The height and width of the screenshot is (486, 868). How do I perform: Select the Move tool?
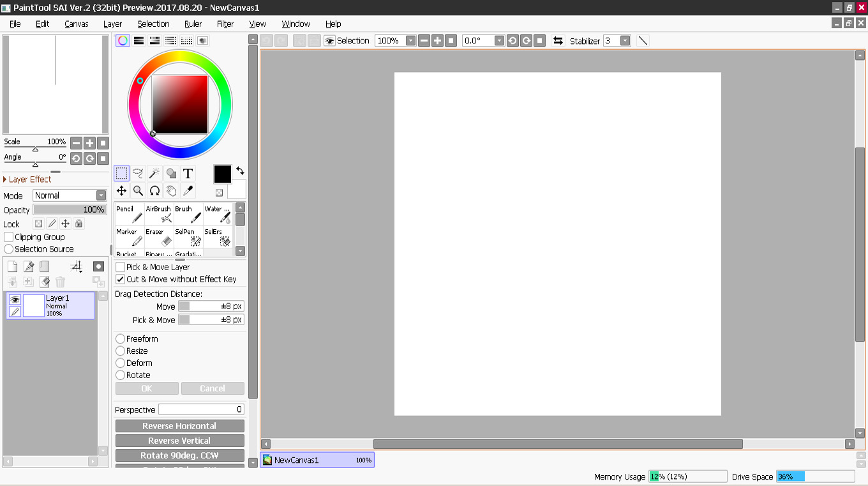pyautogui.click(x=122, y=190)
